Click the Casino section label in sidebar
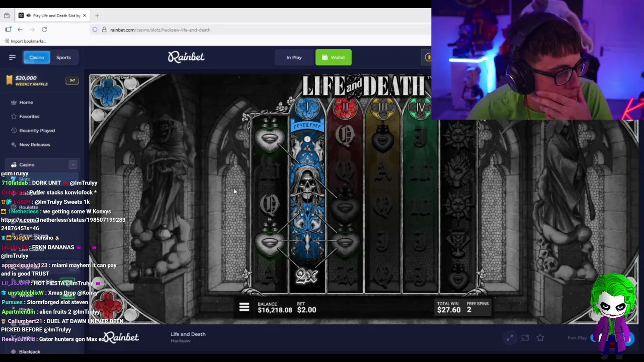Viewport: 644px width, 362px height. tap(27, 165)
